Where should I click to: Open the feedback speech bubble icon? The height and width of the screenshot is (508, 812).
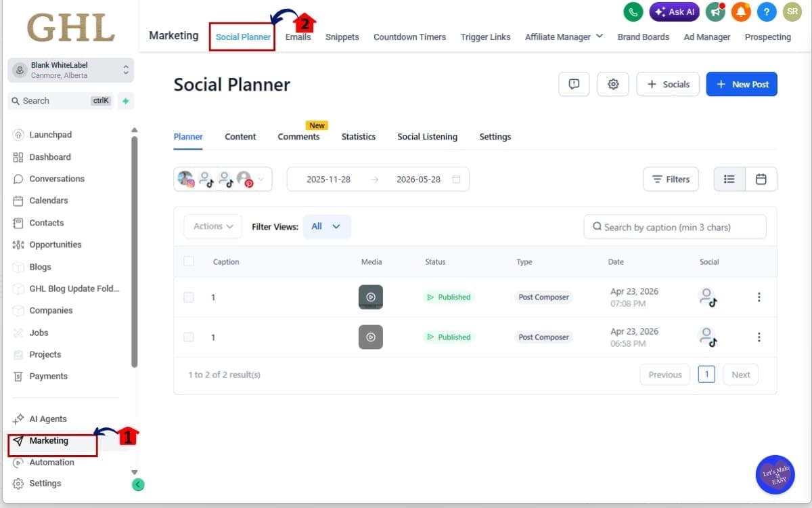point(574,84)
